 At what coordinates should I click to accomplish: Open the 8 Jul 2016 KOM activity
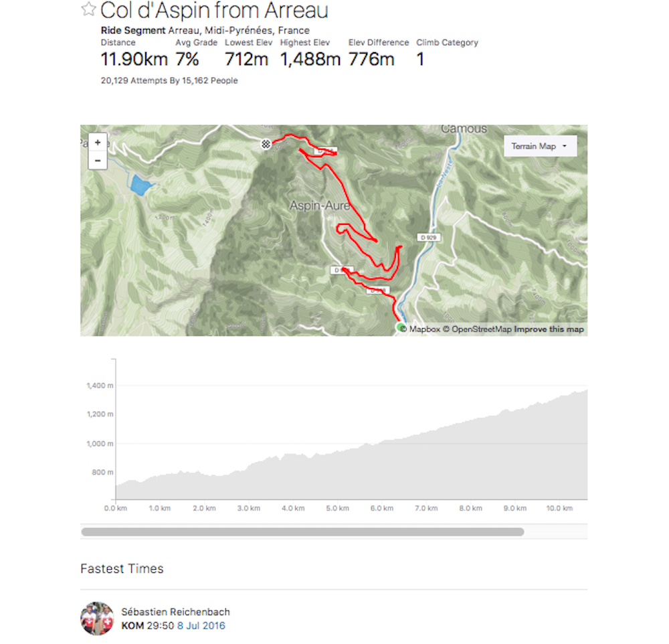point(201,626)
